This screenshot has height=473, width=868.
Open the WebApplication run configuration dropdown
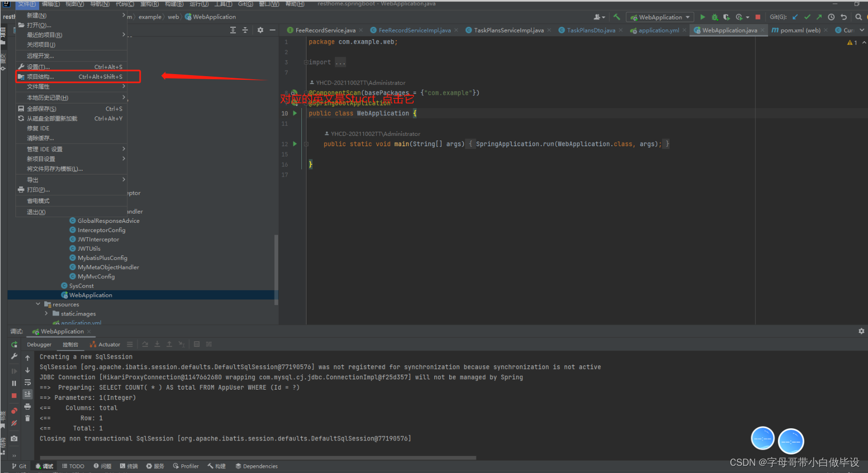pos(659,17)
